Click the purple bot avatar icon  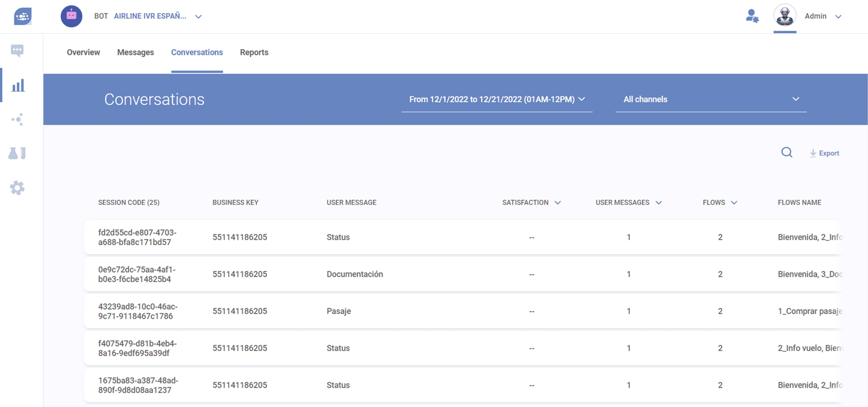(72, 16)
